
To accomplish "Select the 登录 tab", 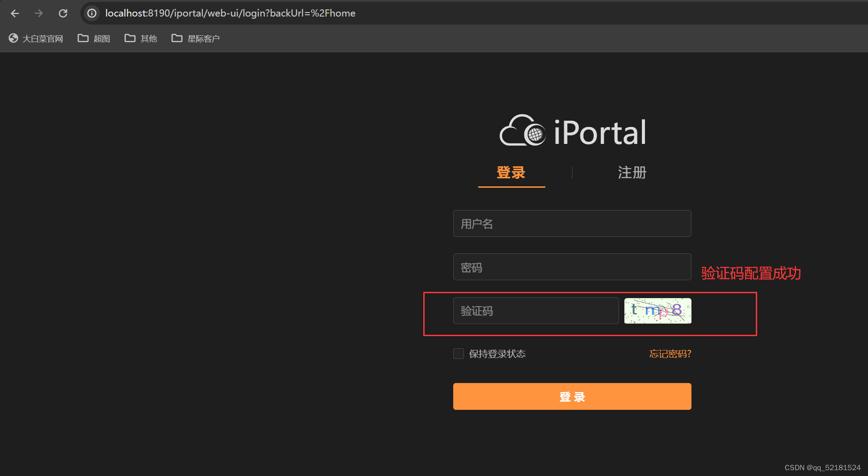I will click(x=511, y=173).
